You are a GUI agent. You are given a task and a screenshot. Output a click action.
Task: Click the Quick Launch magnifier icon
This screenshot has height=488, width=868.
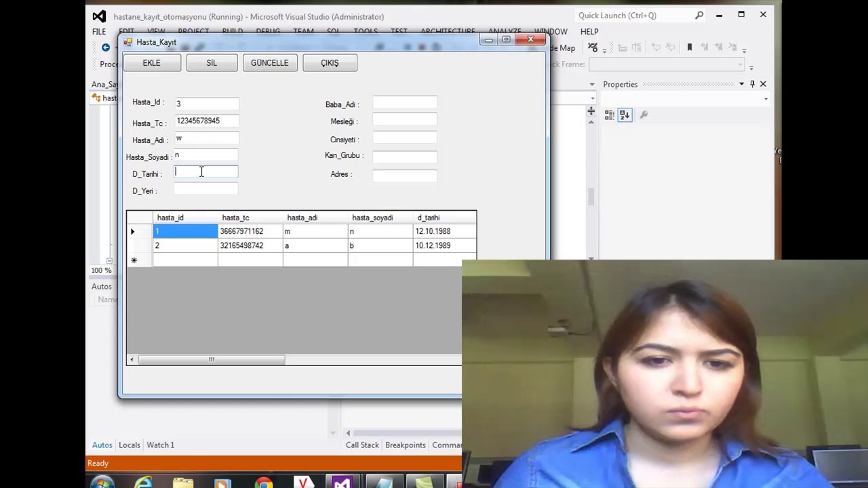point(699,15)
